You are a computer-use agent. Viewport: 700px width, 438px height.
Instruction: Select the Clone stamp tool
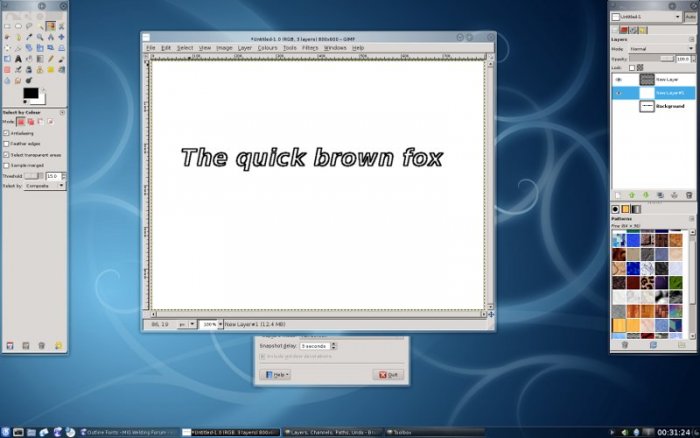(x=40, y=70)
